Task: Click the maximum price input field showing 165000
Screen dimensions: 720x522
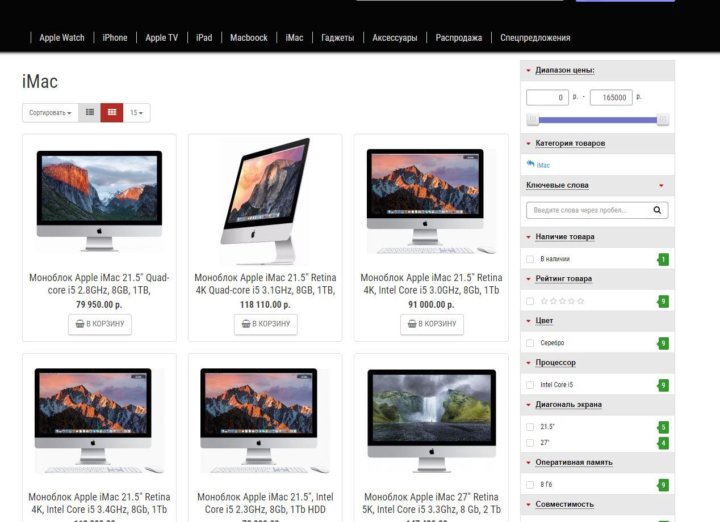Action: point(611,97)
